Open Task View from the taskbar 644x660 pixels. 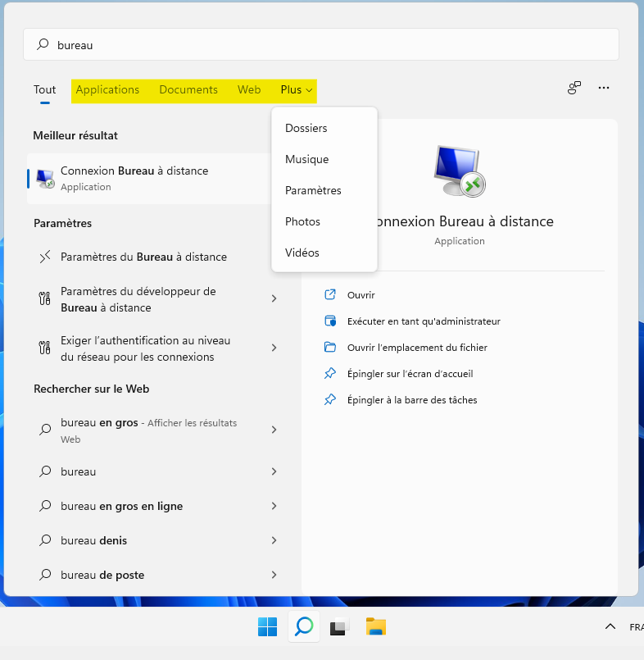(x=339, y=627)
